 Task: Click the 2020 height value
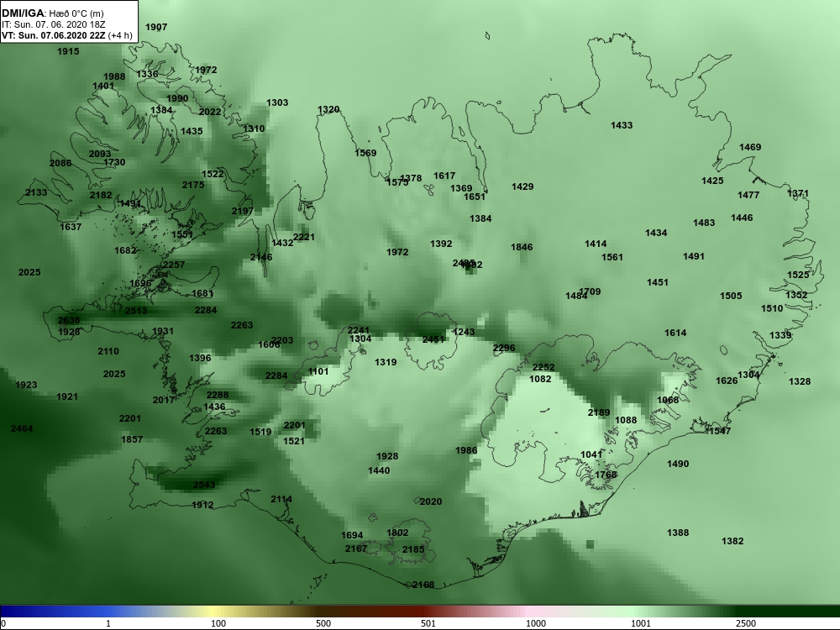431,502
